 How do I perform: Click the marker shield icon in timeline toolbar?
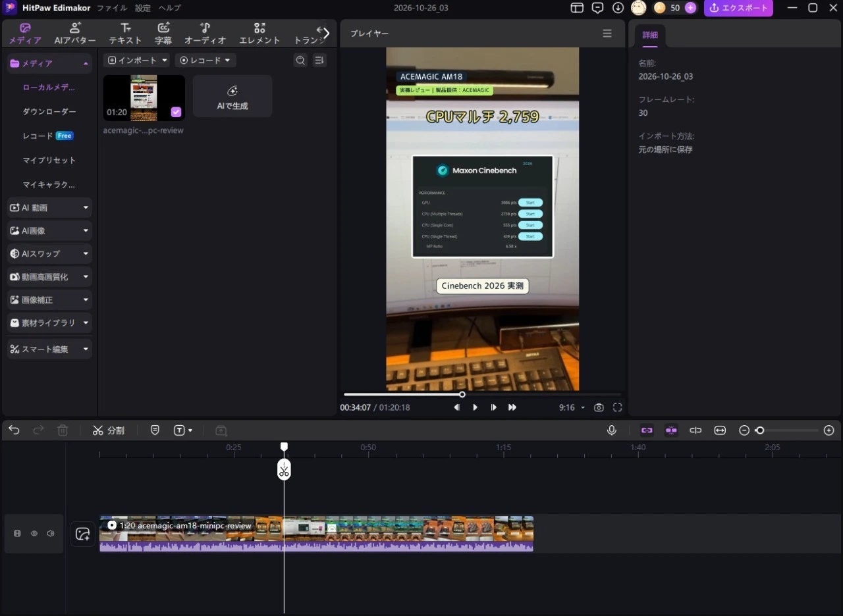pyautogui.click(x=155, y=430)
